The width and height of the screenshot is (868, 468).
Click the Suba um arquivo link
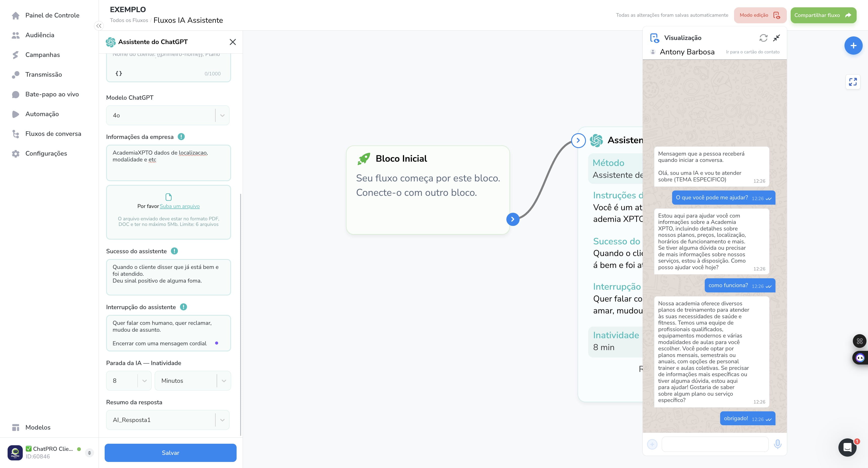coord(180,206)
